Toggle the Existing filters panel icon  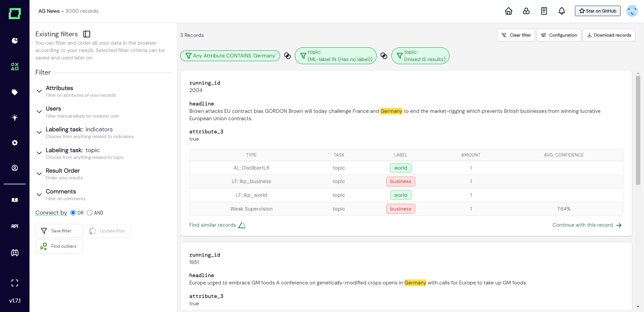(x=87, y=34)
